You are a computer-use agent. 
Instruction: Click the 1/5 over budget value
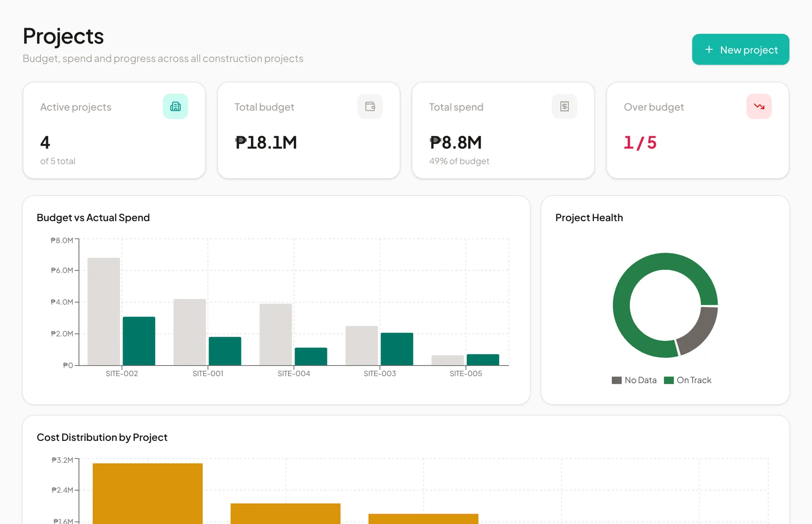coord(640,142)
